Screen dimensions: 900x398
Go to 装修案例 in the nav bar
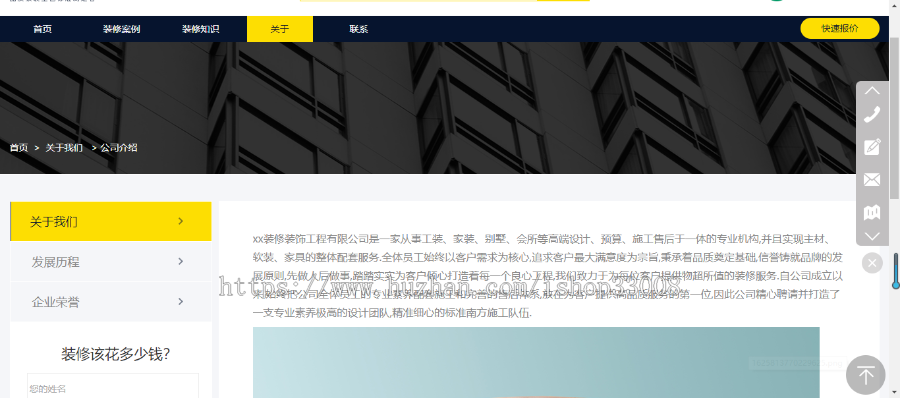(x=122, y=29)
